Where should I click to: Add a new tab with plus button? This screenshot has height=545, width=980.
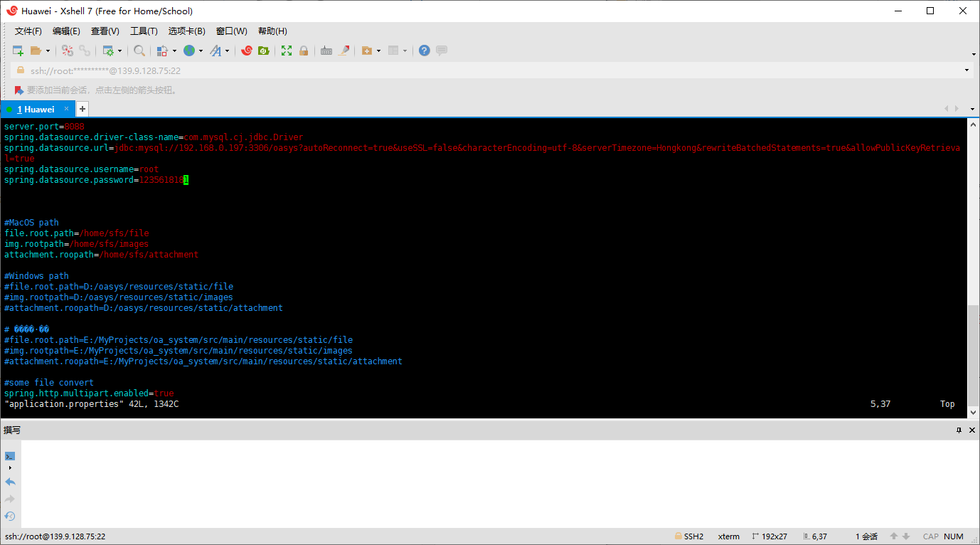point(82,109)
